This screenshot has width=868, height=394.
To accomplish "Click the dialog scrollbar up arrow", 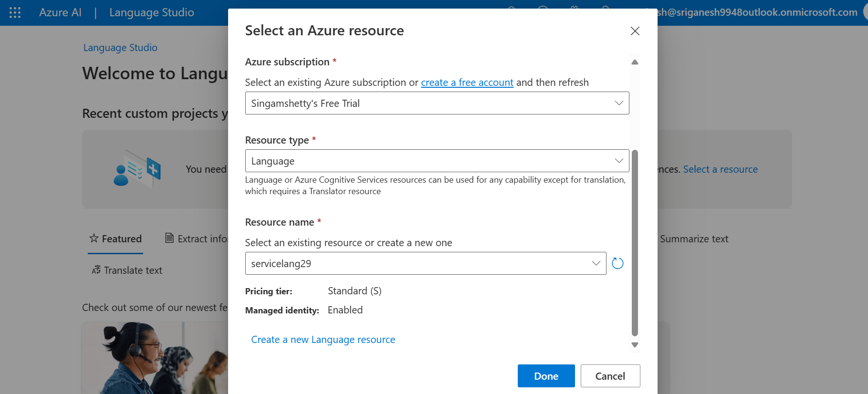I will tap(635, 62).
